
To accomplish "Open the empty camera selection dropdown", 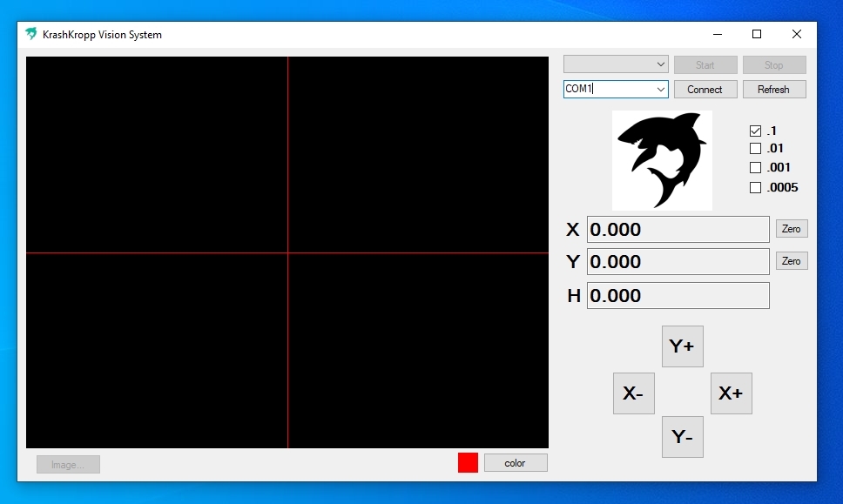I will coord(616,64).
